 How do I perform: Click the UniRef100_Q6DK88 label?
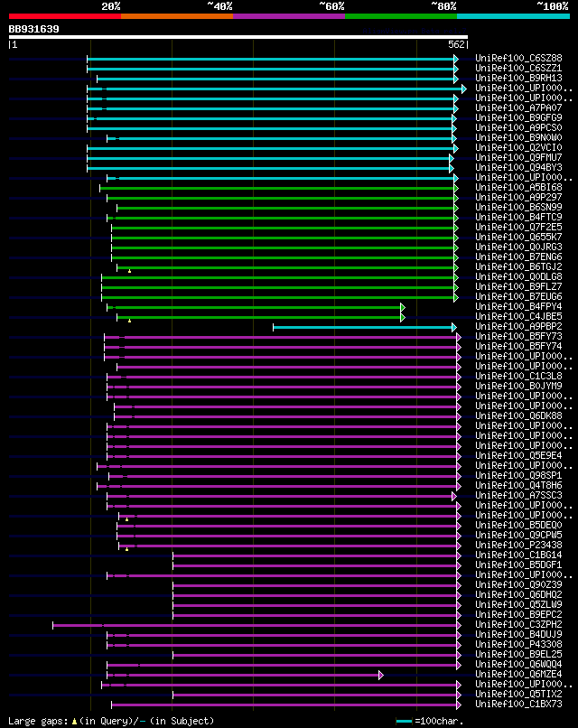click(518, 415)
